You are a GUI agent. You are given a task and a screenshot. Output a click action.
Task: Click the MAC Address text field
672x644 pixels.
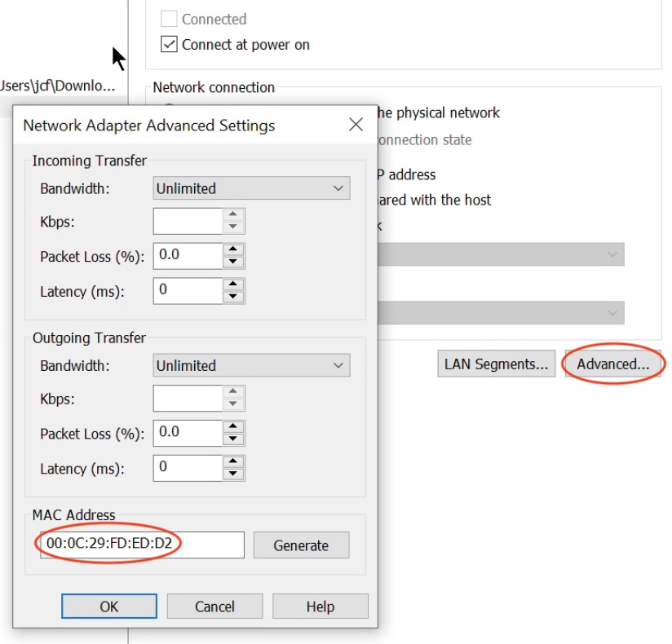(x=140, y=545)
